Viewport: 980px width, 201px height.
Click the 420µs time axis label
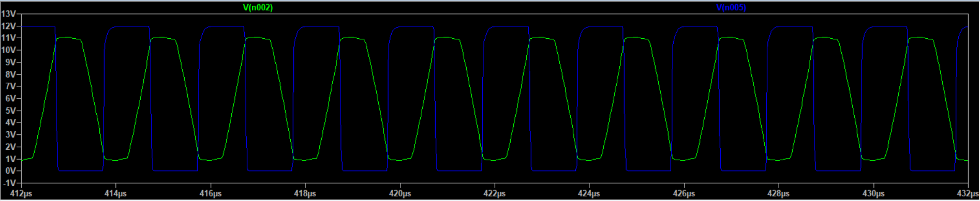(399, 194)
